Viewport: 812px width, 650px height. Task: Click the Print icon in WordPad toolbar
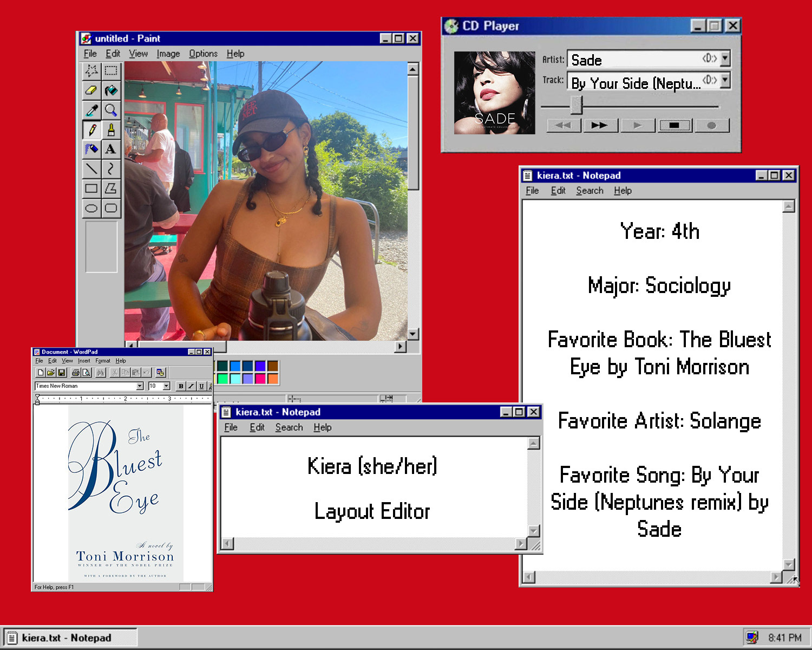click(x=76, y=372)
